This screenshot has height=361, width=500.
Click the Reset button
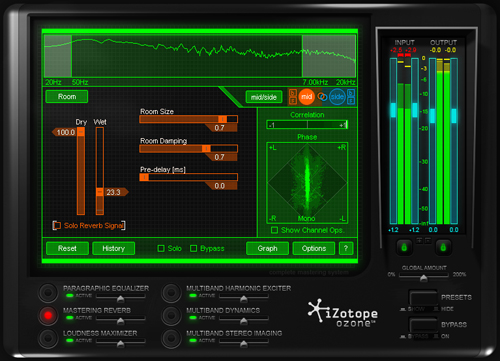pos(67,248)
